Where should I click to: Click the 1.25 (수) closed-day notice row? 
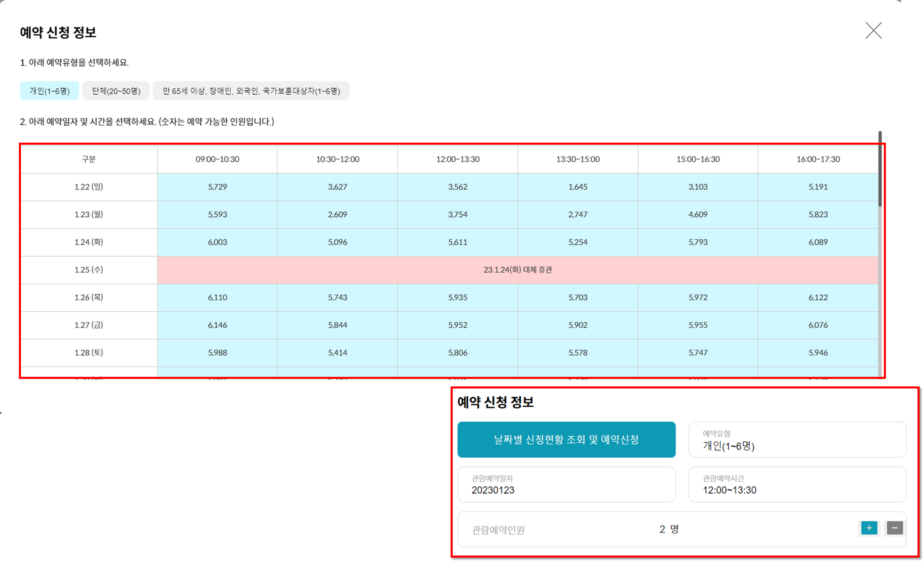tap(518, 270)
